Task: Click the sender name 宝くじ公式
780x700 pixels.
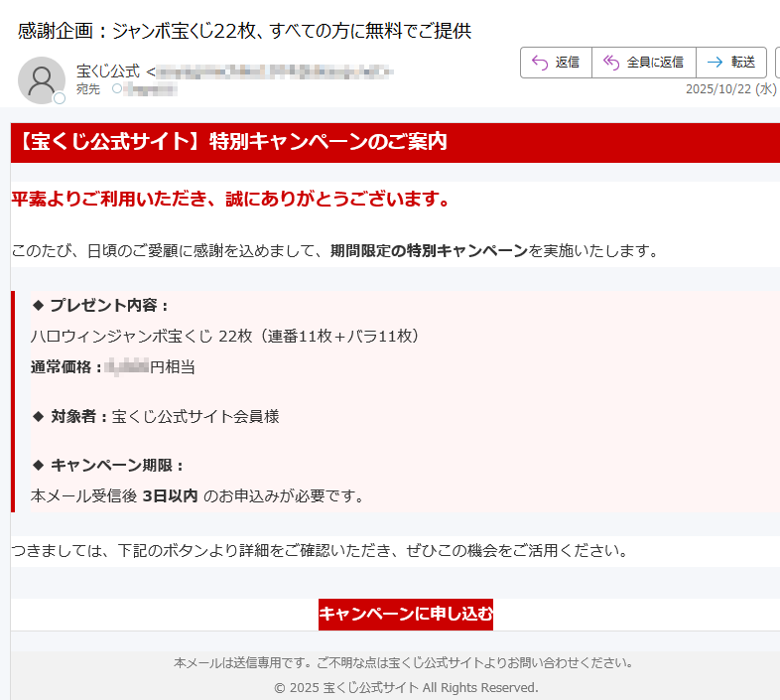Action: 108,71
